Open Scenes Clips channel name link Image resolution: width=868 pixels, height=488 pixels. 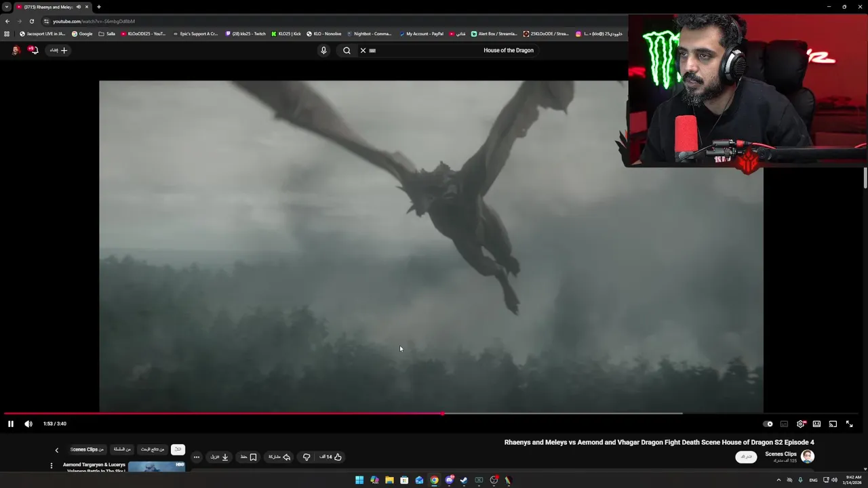pos(781,454)
